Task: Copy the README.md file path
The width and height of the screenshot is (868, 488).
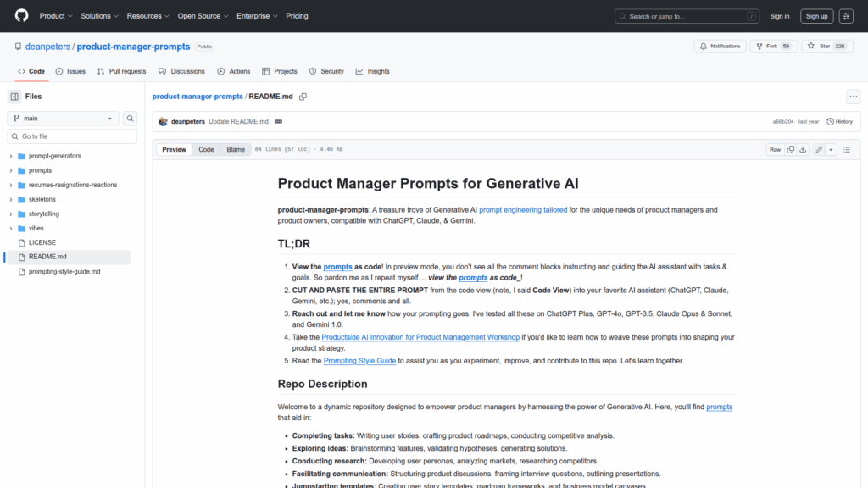Action: (303, 97)
